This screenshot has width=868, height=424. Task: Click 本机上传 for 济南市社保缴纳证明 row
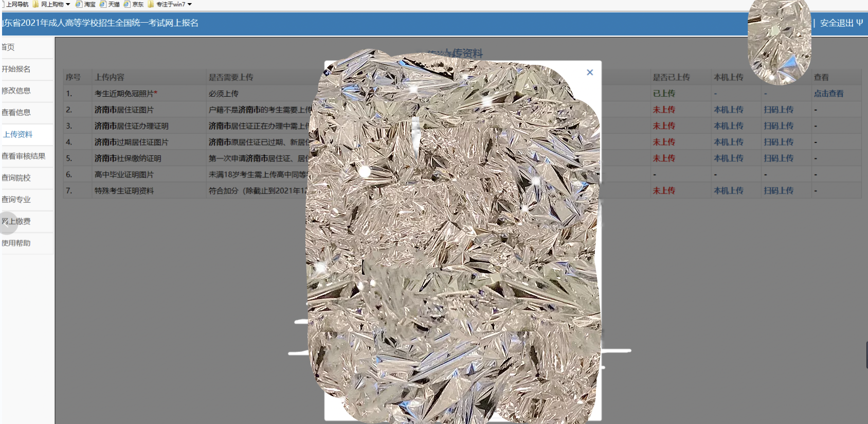(729, 158)
